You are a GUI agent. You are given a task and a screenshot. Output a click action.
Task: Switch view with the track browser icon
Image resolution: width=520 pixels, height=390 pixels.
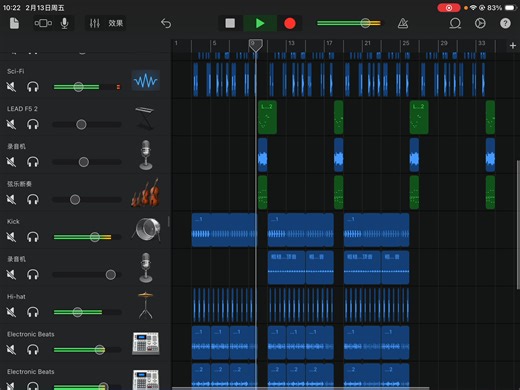43,23
